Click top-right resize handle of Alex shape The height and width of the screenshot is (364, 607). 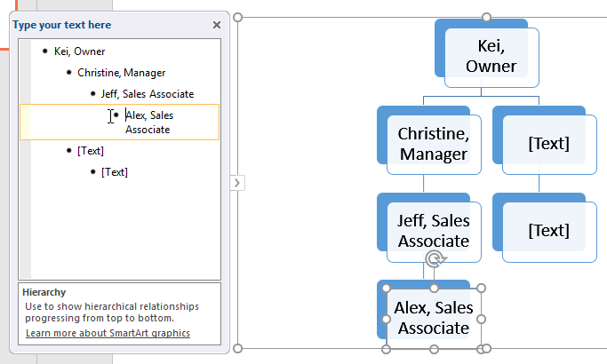[x=482, y=289]
